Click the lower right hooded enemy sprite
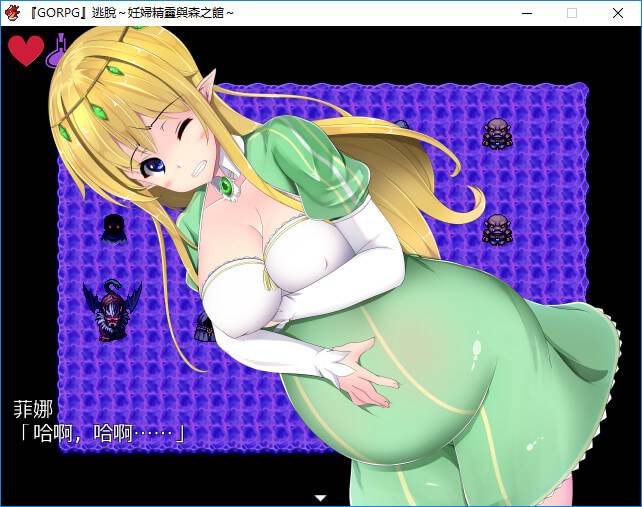Screen dimensions: 642x507 click(x=497, y=228)
